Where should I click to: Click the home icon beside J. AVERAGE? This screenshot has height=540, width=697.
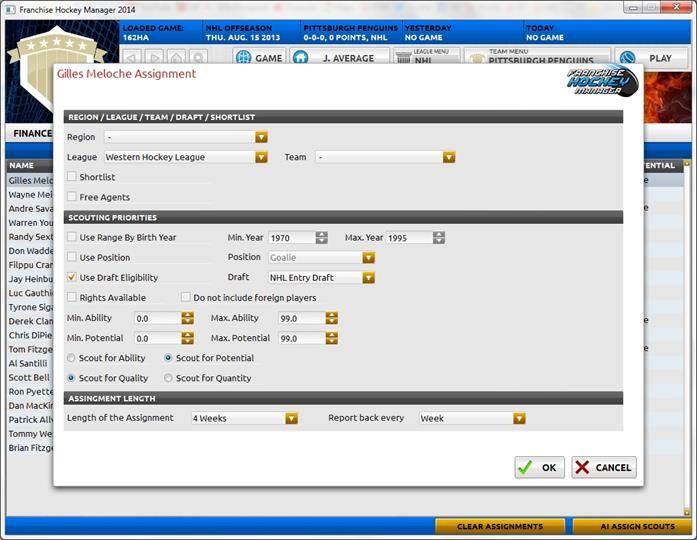(x=300, y=58)
